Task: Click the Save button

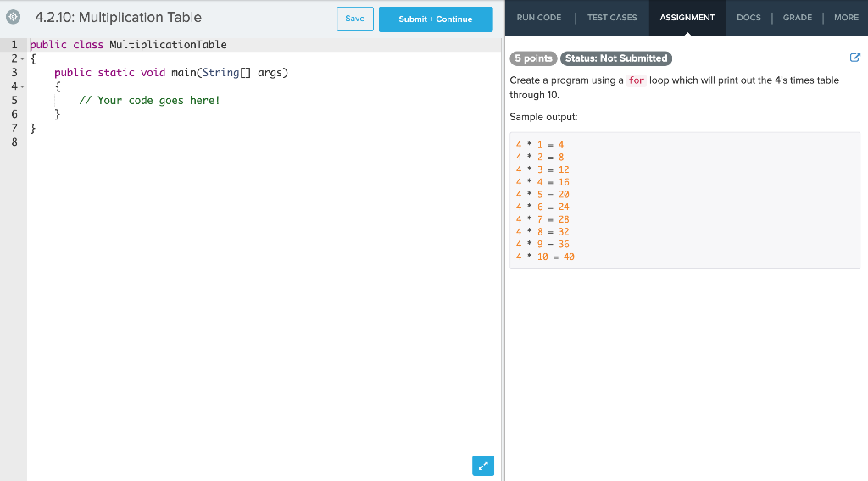Action: point(355,19)
